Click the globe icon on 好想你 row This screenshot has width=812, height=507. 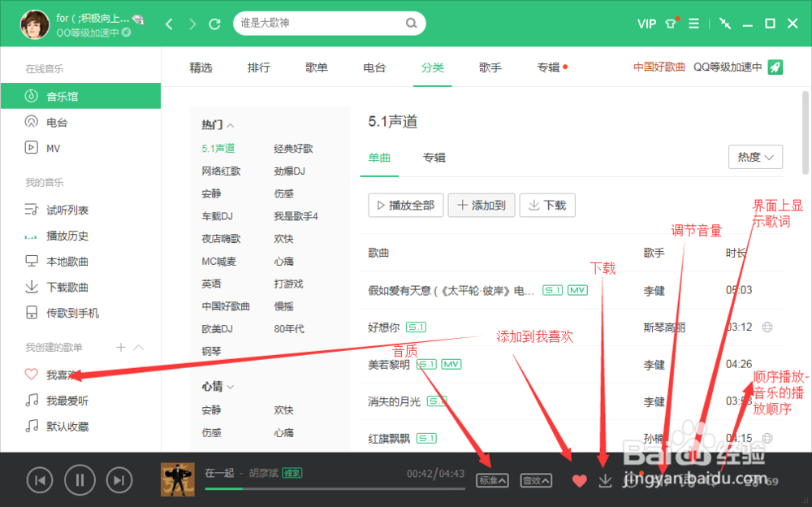point(767,327)
